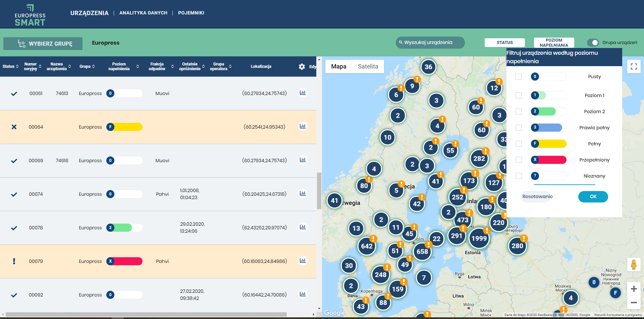Open chart icon for device 00079
The height and width of the screenshot is (319, 644).
(x=303, y=261)
